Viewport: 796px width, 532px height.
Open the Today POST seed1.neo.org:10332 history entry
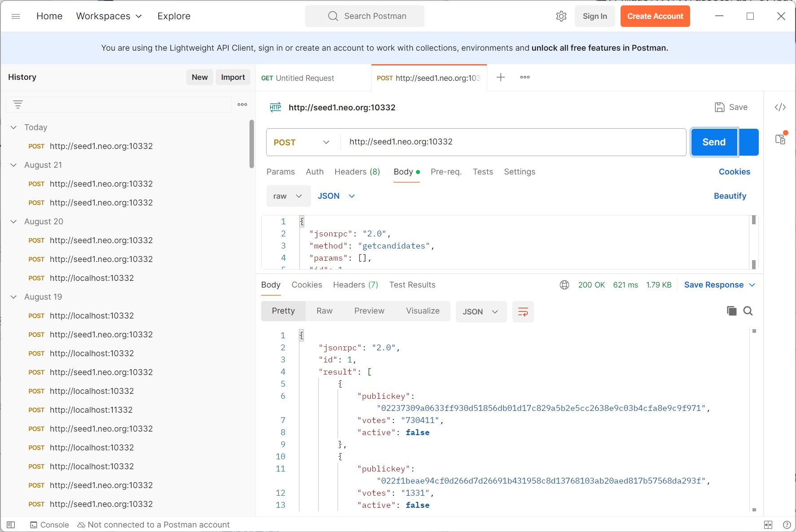click(x=90, y=146)
